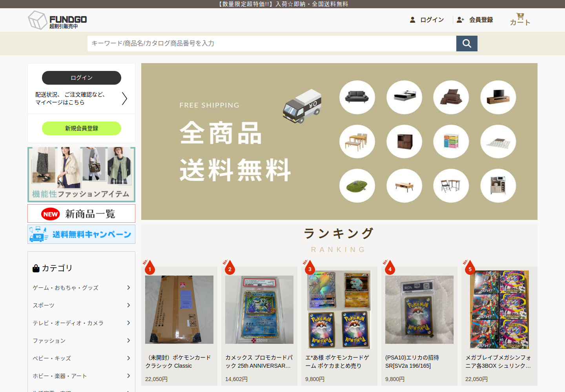
Task: Expand the テレビ・オーディオ・カメラ category
Action: (x=81, y=323)
